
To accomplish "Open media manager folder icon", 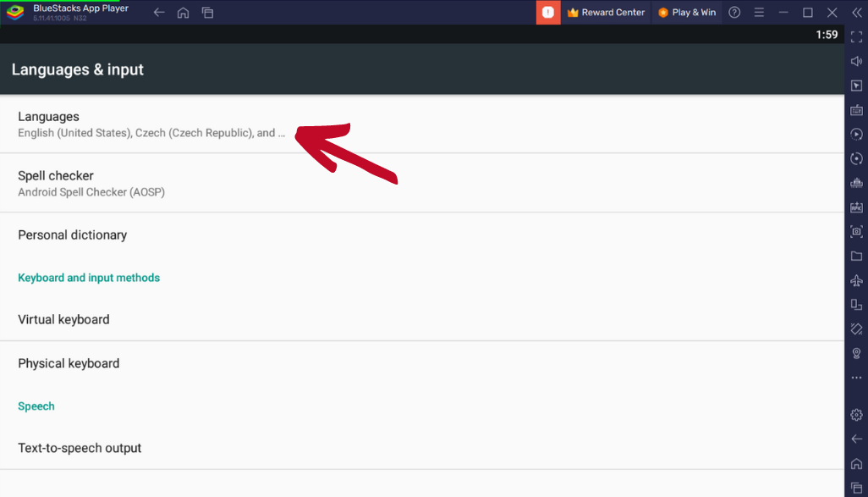I will (x=856, y=256).
